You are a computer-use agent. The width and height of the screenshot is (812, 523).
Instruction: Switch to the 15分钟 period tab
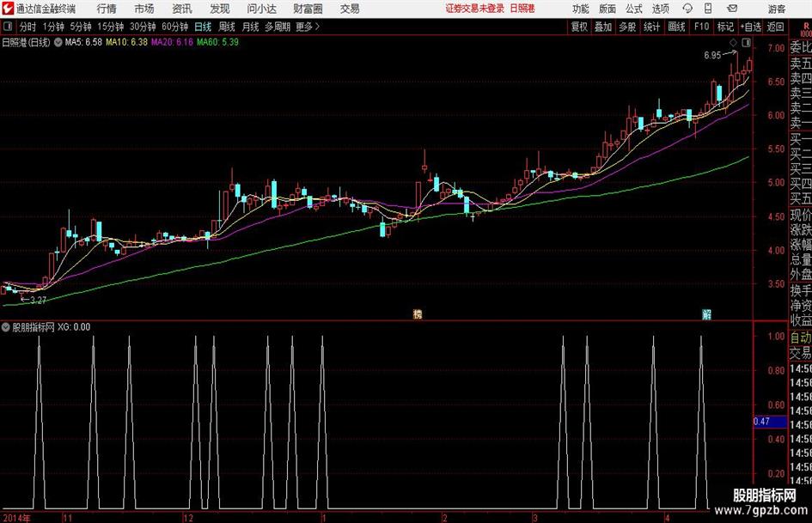click(x=110, y=27)
